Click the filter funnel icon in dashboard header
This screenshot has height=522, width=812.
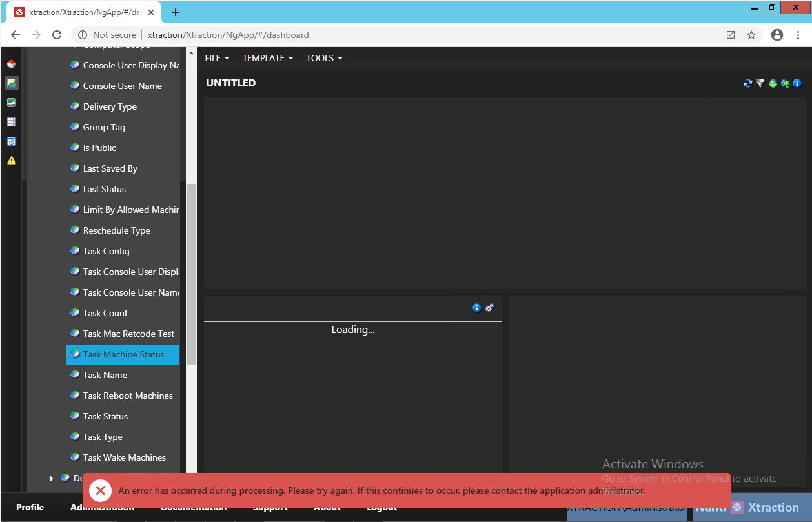tap(760, 83)
